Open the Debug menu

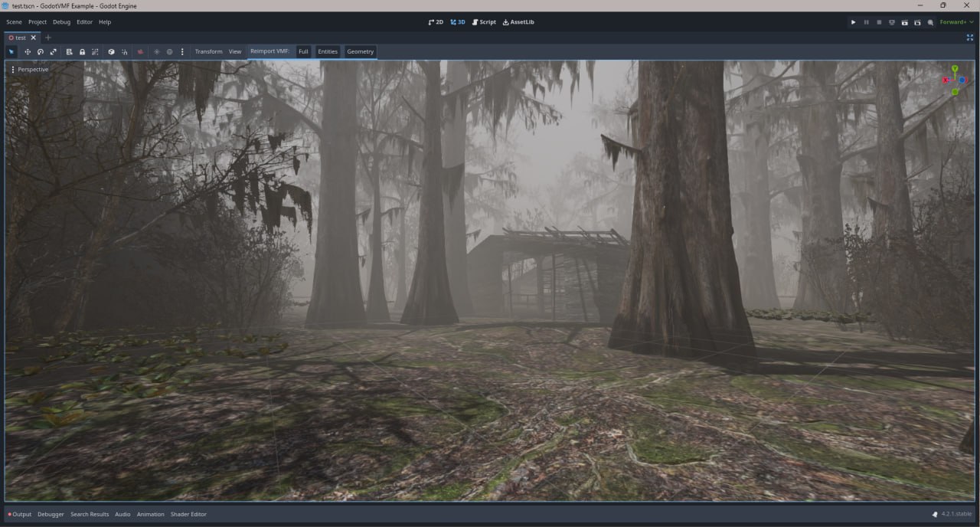[x=61, y=22]
